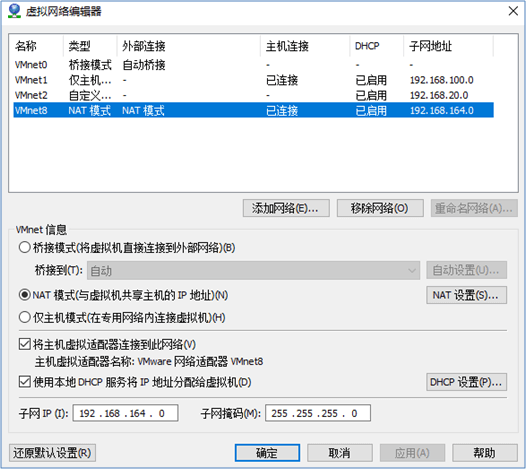This screenshot has width=526, height=469.
Task: Click subnet address 192.168.100.0
Action: coord(441,80)
